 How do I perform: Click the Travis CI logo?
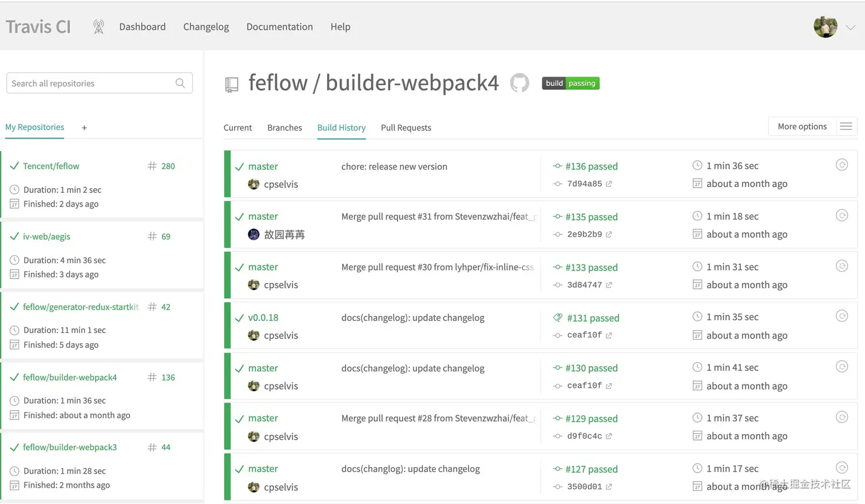(x=38, y=27)
